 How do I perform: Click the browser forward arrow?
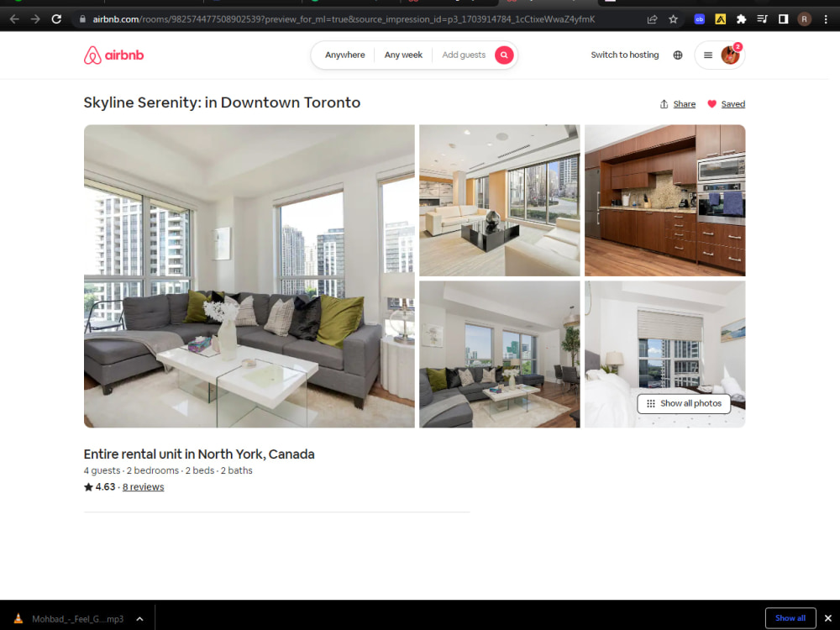(35, 19)
